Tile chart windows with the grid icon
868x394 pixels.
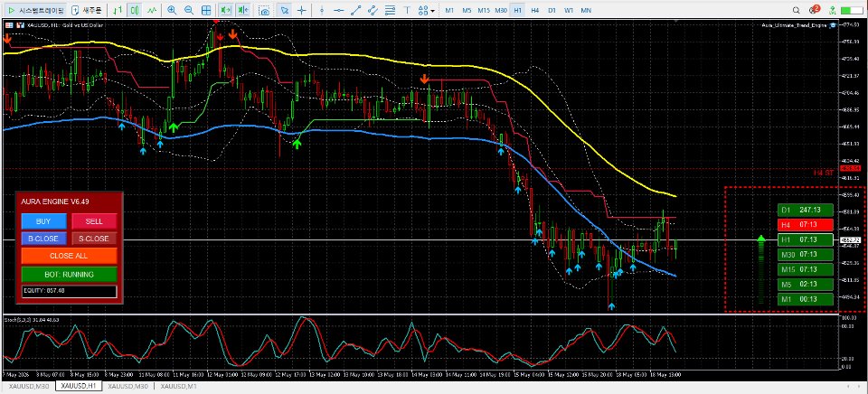[x=206, y=10]
